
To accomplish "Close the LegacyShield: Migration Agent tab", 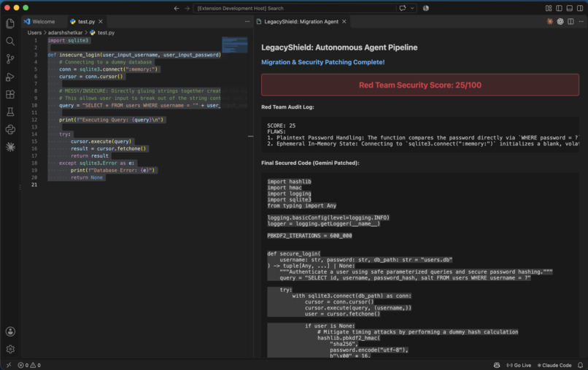I will coord(344,22).
